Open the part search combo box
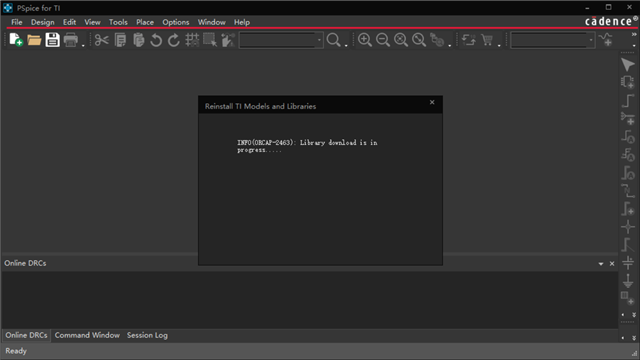Viewport: 640px width, 360px height. (x=281, y=40)
